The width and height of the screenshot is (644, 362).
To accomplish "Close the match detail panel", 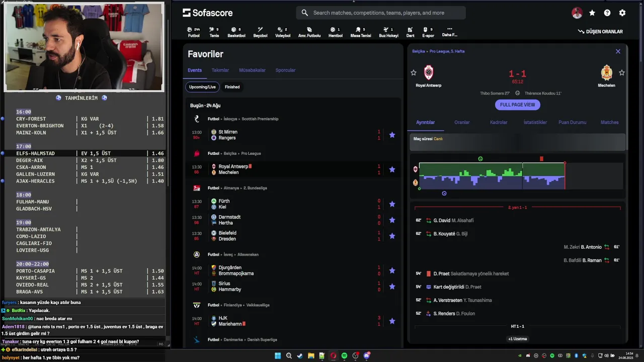I will (618, 51).
